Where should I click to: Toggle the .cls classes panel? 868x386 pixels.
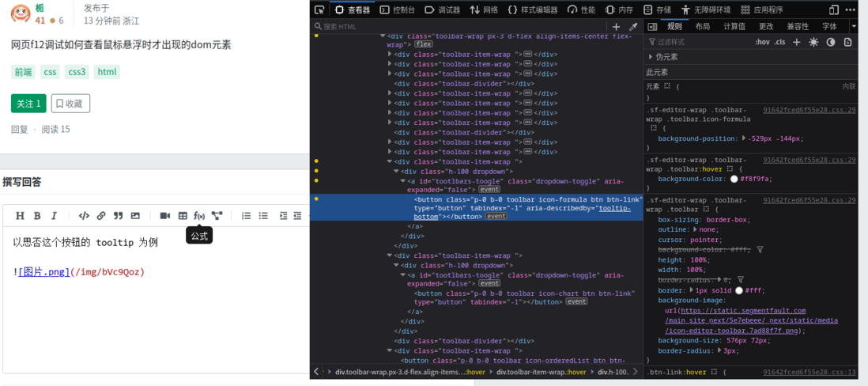(779, 42)
